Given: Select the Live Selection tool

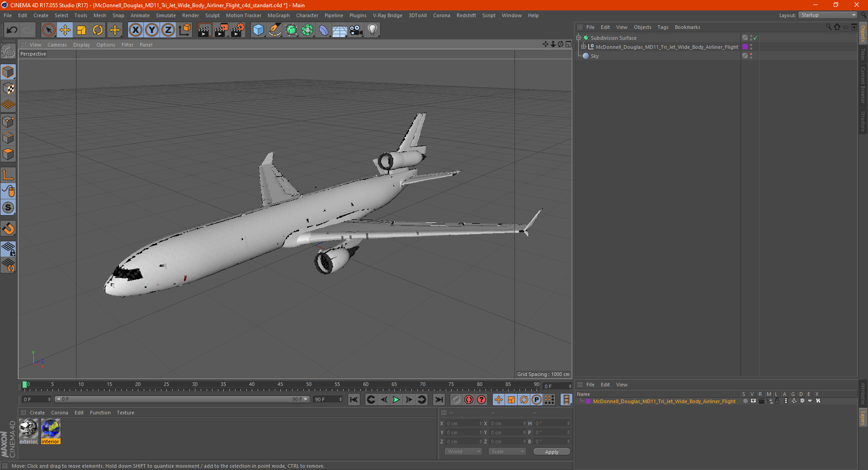Looking at the screenshot, I should tap(48, 30).
